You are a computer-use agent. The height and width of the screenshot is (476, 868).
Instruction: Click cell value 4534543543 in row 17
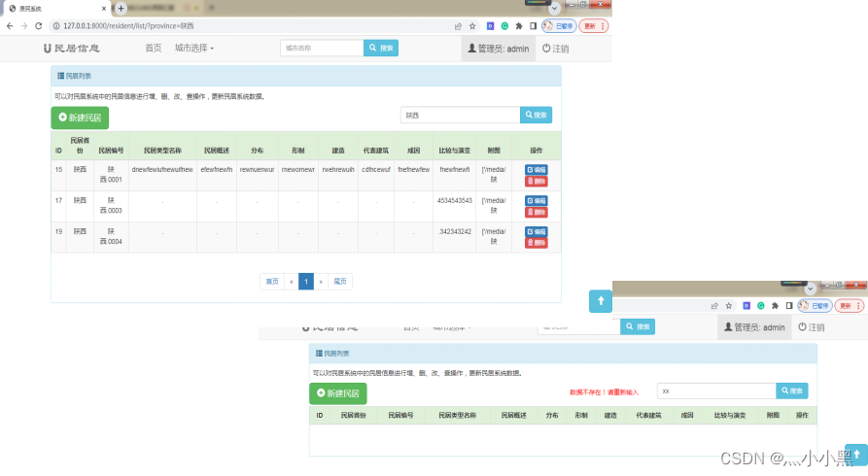[455, 201]
